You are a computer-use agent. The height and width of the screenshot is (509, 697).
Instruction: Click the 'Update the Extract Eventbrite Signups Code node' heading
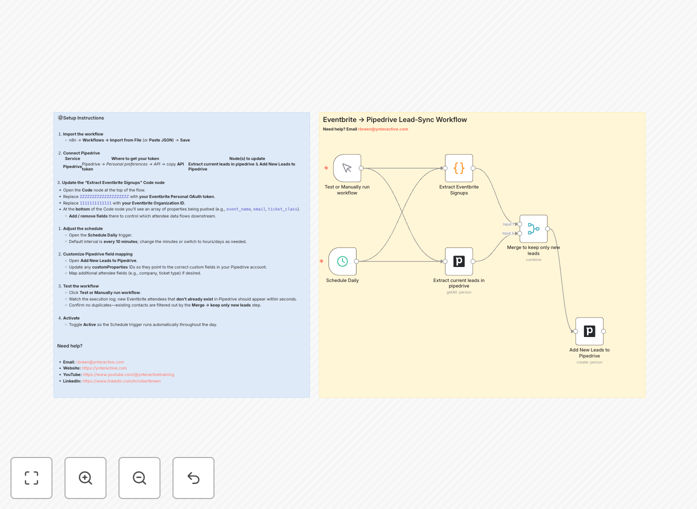coord(113,182)
